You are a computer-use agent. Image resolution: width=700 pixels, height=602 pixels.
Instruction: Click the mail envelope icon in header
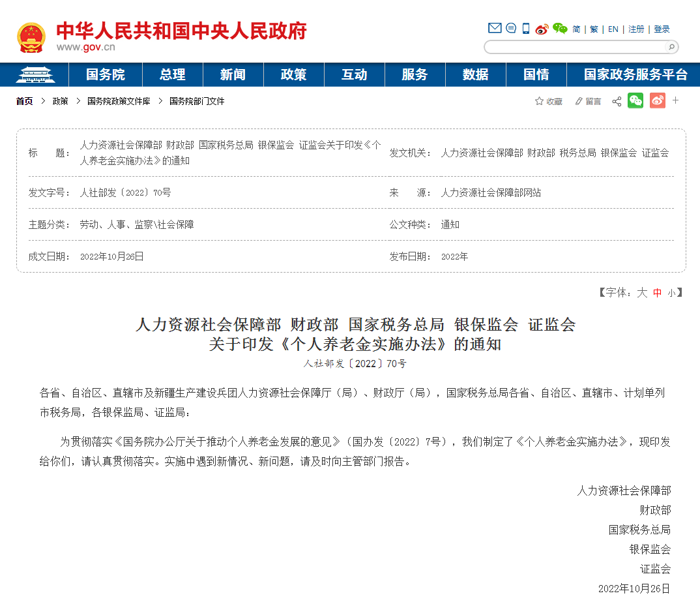(495, 28)
